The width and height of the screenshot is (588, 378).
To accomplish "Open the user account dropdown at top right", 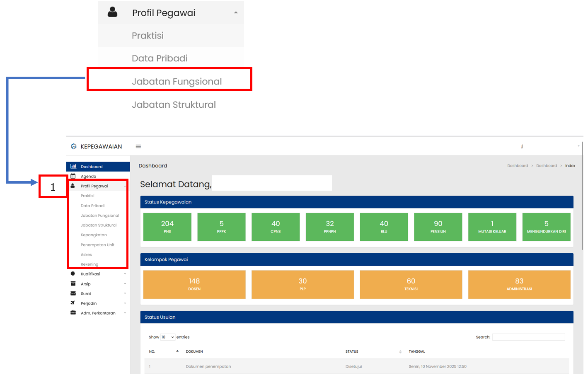I will [578, 146].
